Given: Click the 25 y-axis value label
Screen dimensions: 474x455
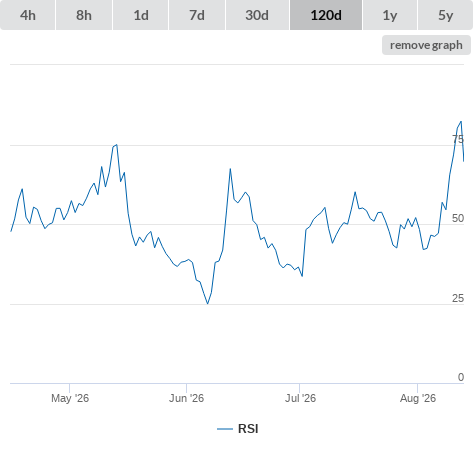Looking at the screenshot, I should click(x=458, y=298).
